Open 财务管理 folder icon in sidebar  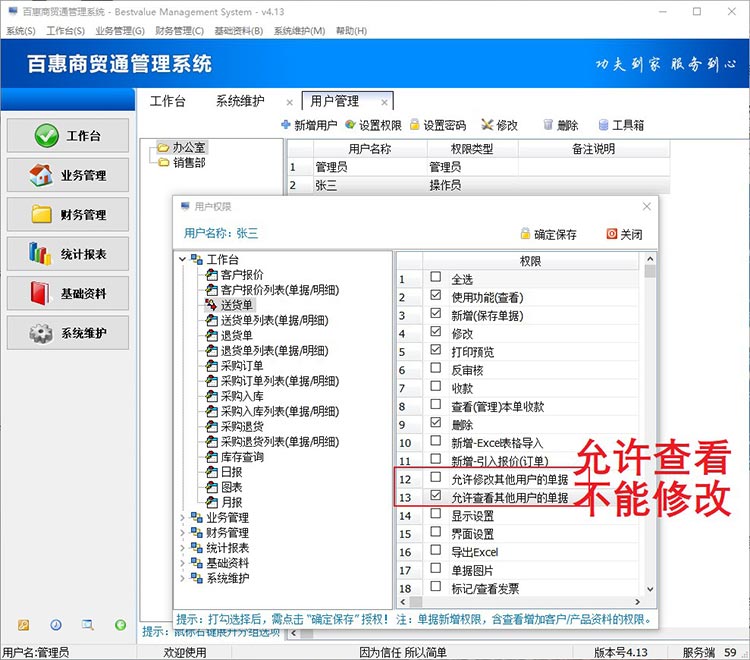pos(41,214)
